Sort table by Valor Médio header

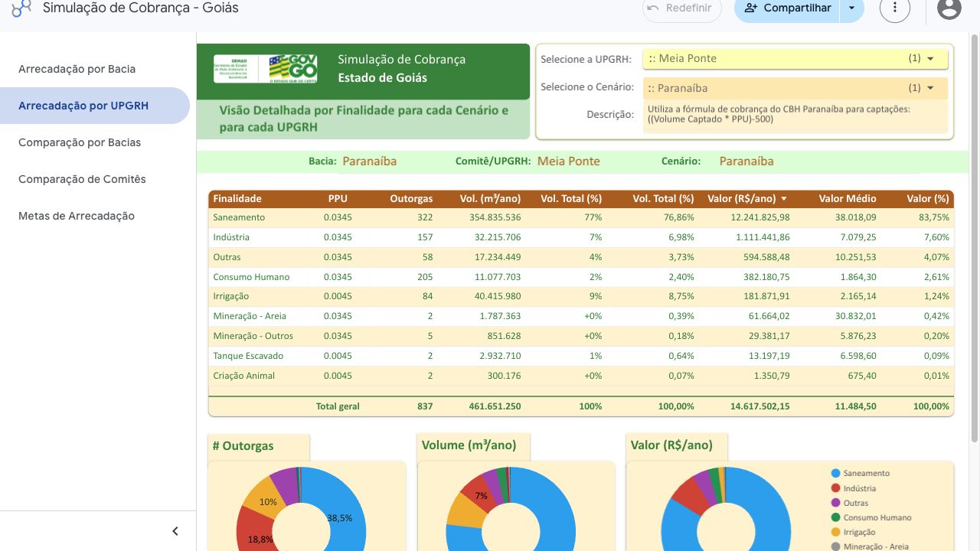click(848, 199)
